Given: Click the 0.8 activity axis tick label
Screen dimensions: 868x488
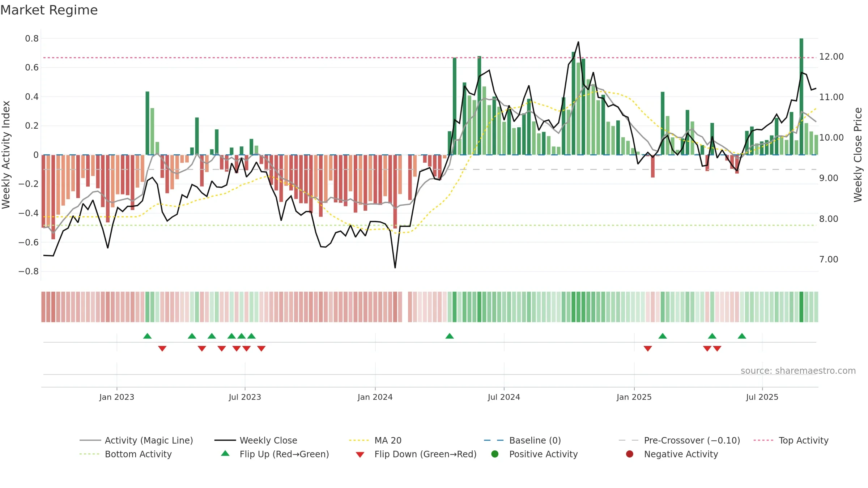Looking at the screenshot, I should 32,39.
